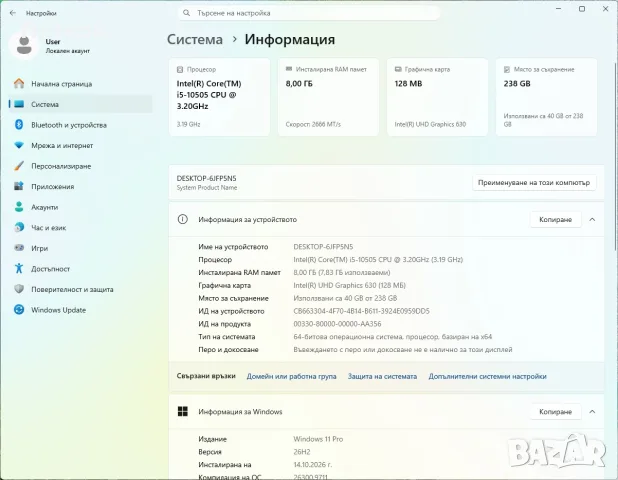This screenshot has height=480, width=618.
Task: Click the Мрежа и интернет wifi icon
Action: 19,145
